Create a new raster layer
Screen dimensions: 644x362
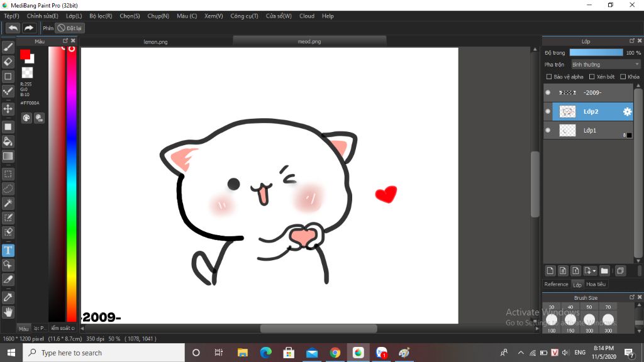point(550,271)
